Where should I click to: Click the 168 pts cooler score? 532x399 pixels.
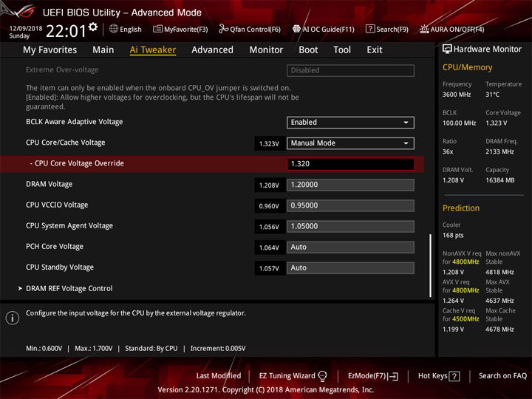pyautogui.click(x=453, y=235)
